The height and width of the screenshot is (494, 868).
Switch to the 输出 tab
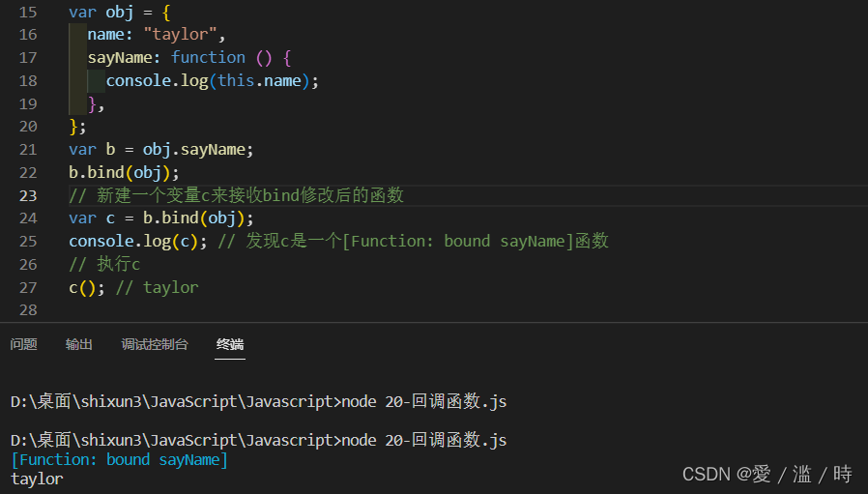(78, 344)
